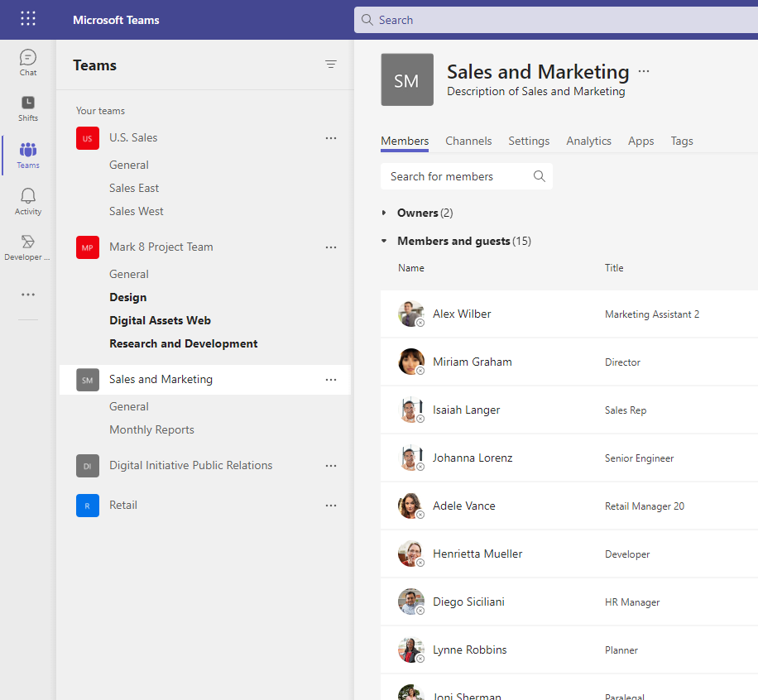Open more options for Retail team

pyautogui.click(x=331, y=506)
